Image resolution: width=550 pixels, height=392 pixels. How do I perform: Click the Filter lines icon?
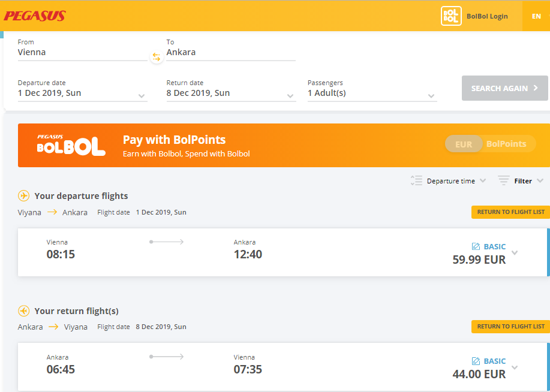click(x=504, y=180)
